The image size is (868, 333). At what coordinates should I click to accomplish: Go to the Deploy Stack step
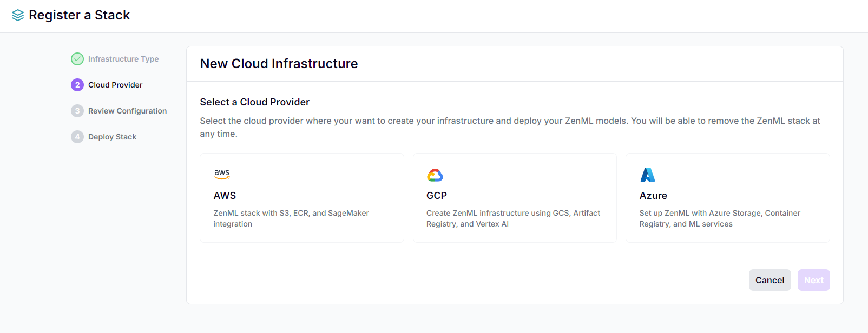[112, 136]
